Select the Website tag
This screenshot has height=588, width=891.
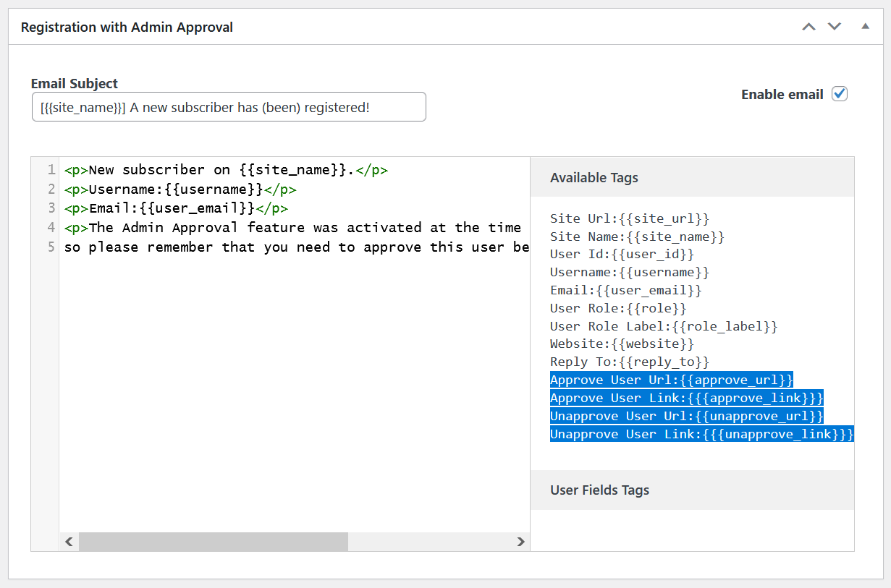coord(622,344)
